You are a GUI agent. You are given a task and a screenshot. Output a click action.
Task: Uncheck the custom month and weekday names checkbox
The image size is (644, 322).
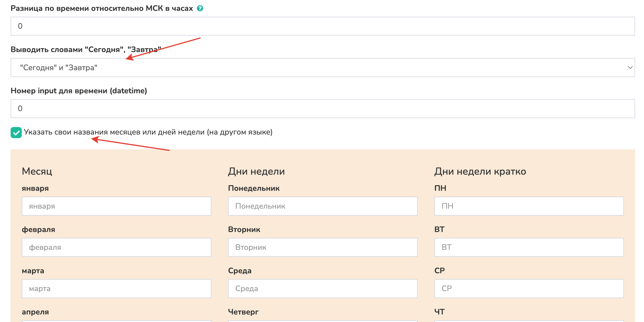pyautogui.click(x=16, y=133)
